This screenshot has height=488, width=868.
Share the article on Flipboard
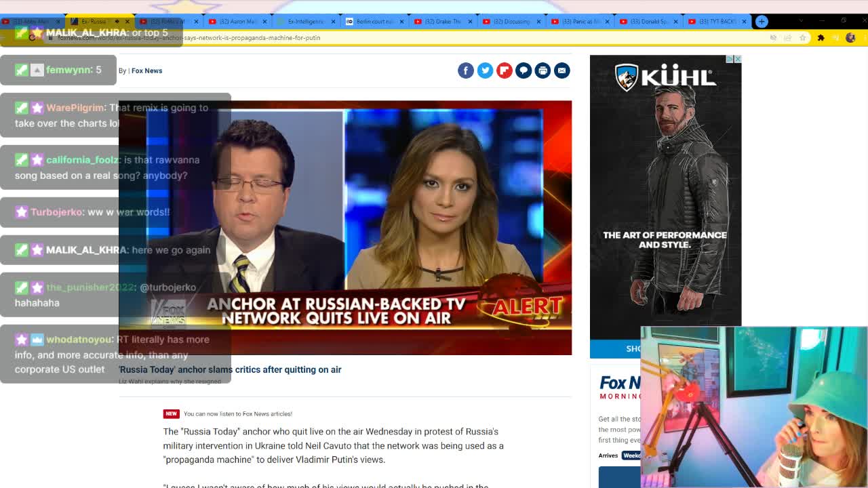click(504, 70)
